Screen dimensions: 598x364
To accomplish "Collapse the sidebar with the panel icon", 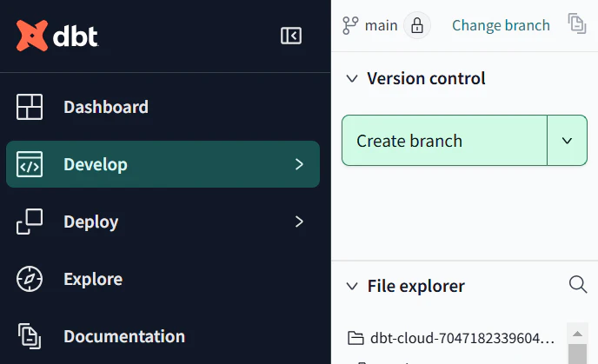I will tap(291, 36).
